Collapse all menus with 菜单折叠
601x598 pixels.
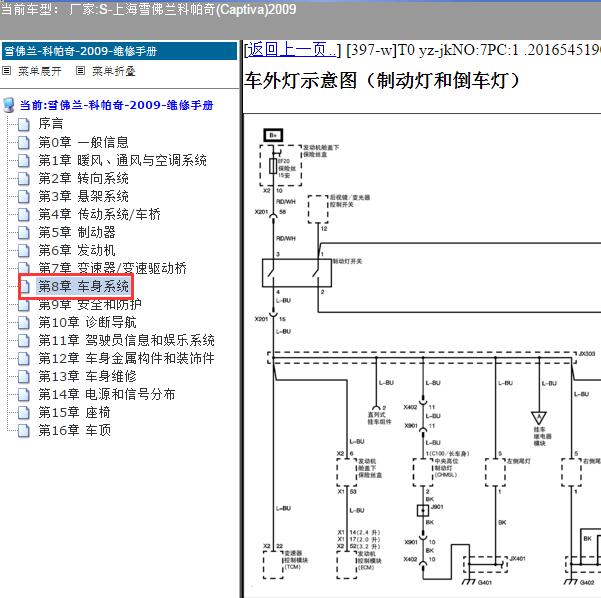(x=113, y=71)
